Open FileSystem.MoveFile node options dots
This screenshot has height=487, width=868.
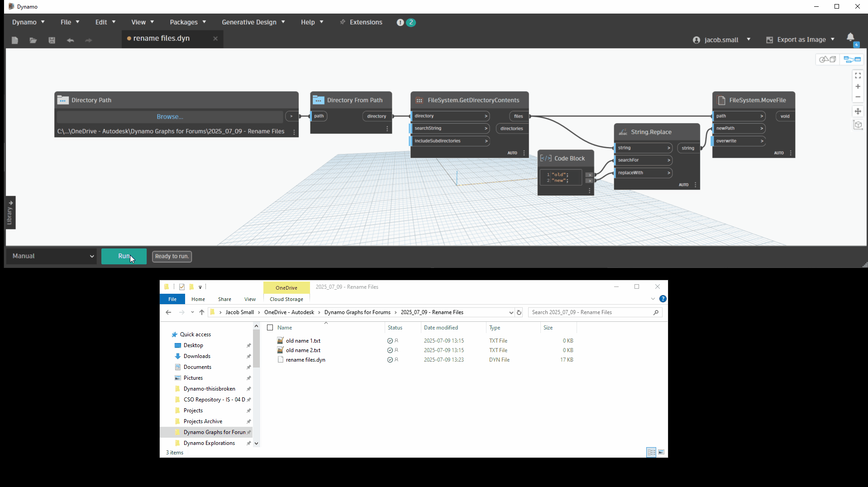coord(791,153)
